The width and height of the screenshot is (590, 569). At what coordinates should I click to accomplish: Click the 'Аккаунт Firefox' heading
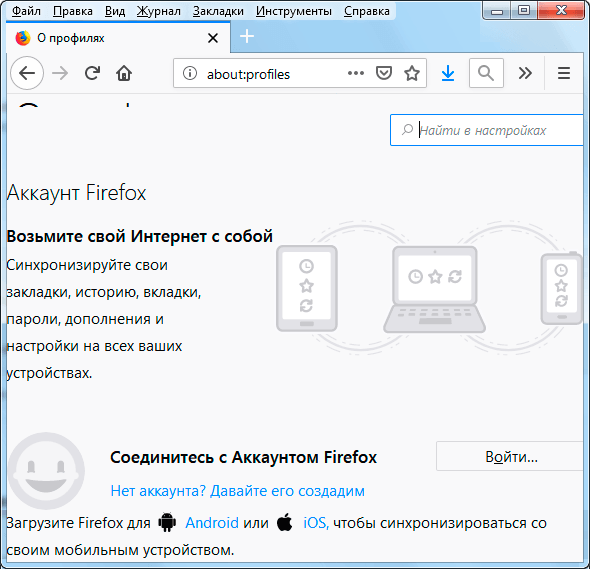click(76, 193)
